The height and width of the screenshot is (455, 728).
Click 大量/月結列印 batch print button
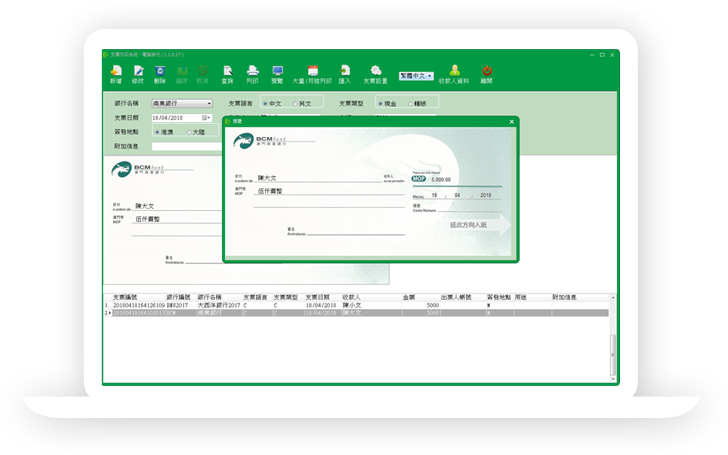click(312, 72)
